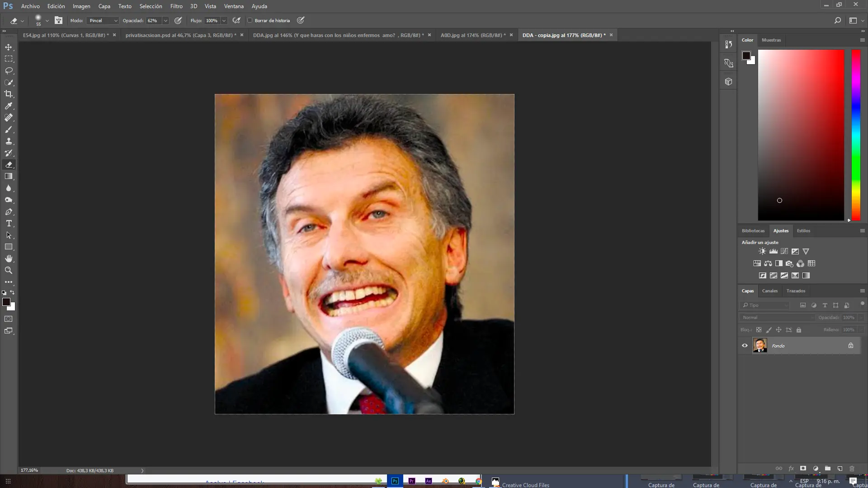
Task: Switch to the E54.jpg document tab
Action: point(66,35)
